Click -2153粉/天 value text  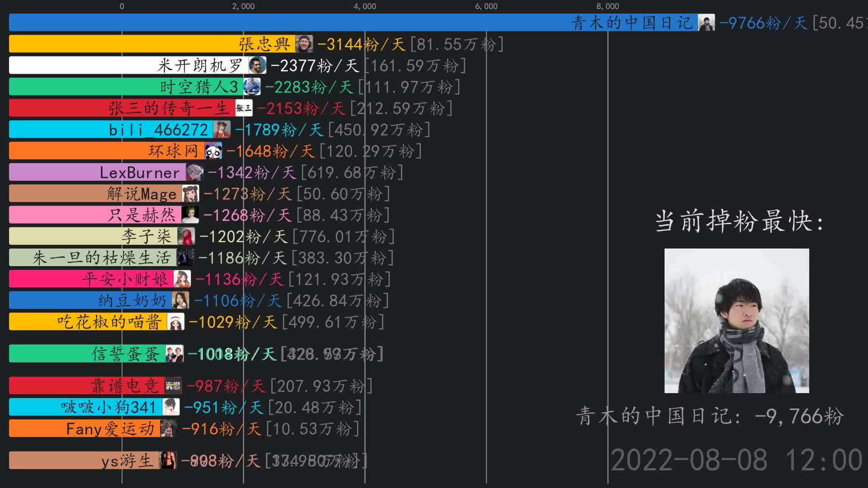tap(302, 108)
